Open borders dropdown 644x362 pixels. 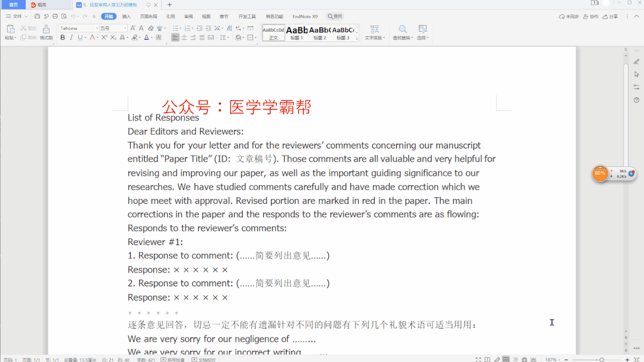pos(251,38)
